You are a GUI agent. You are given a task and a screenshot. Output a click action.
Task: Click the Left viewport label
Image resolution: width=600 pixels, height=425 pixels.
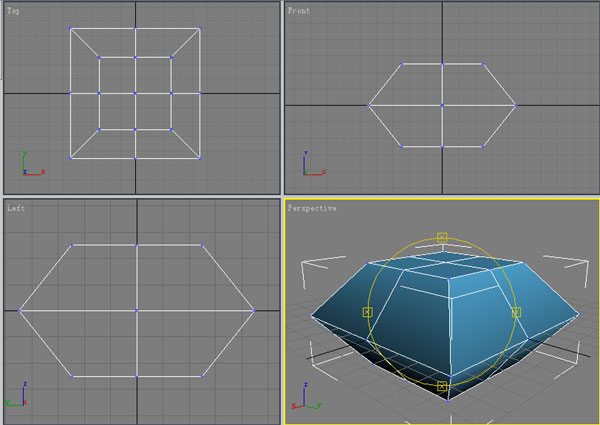(x=16, y=208)
